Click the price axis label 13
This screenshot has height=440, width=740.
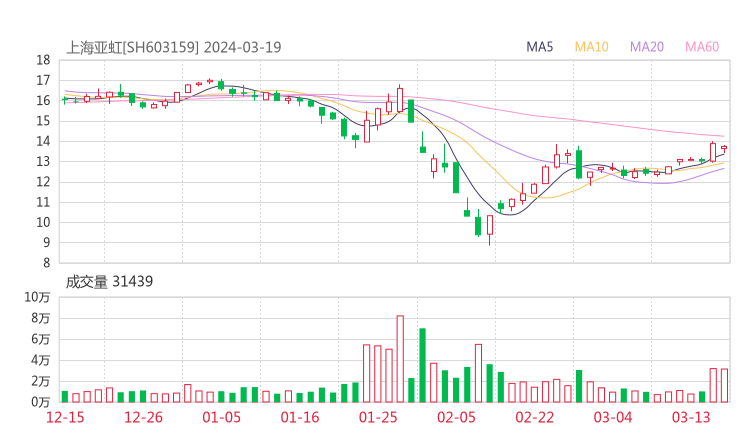coord(43,161)
